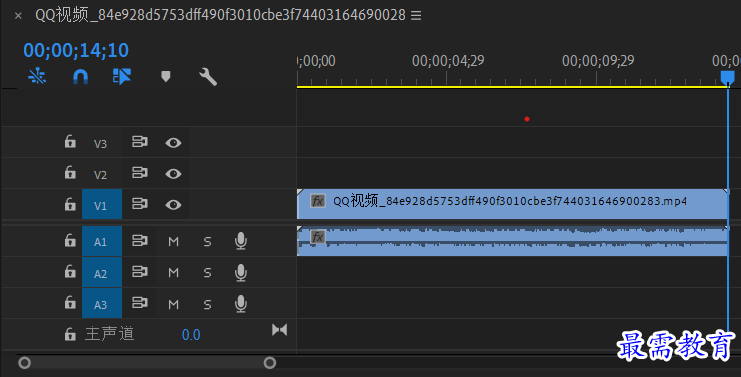Toggle lock on 主声道 master track
The height and width of the screenshot is (377, 741).
tap(70, 334)
